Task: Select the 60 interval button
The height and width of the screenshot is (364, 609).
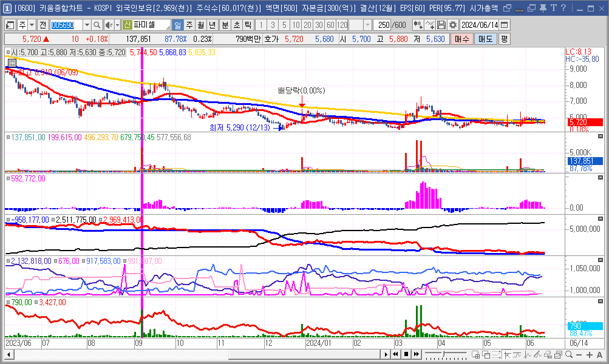Action: pos(330,25)
